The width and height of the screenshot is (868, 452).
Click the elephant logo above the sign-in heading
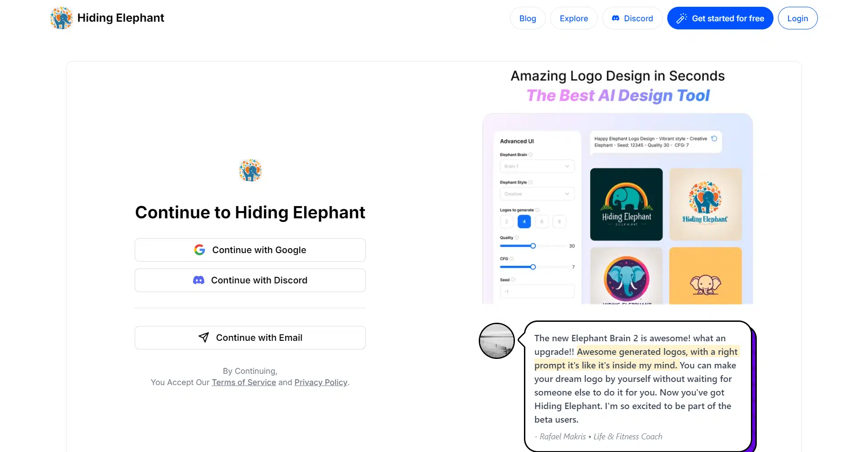[x=250, y=171]
